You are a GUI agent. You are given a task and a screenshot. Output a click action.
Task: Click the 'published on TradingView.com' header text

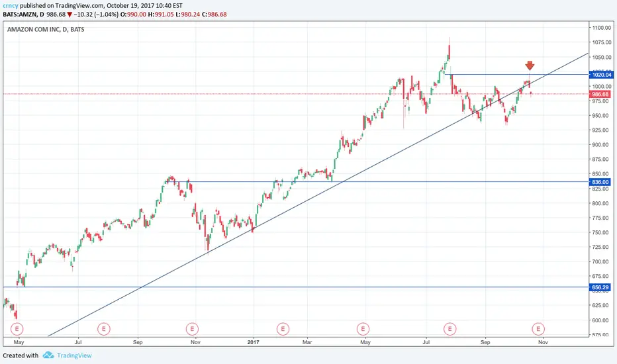point(62,6)
